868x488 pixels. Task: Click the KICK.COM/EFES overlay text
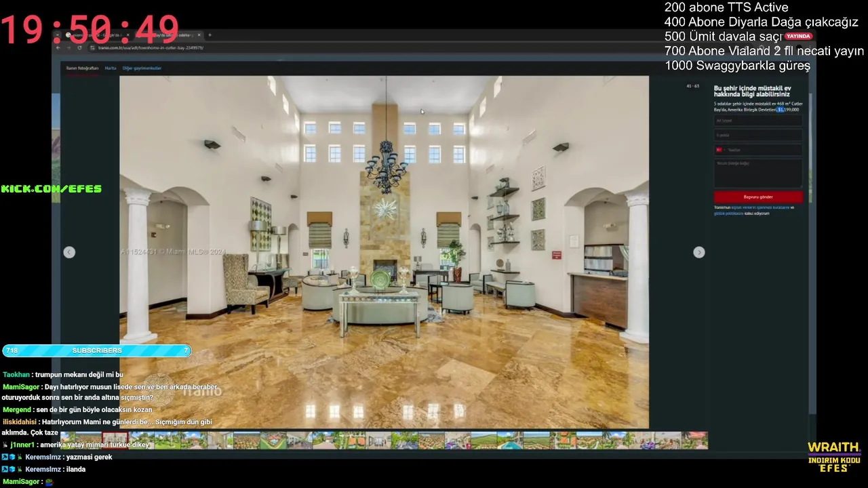[x=52, y=189]
